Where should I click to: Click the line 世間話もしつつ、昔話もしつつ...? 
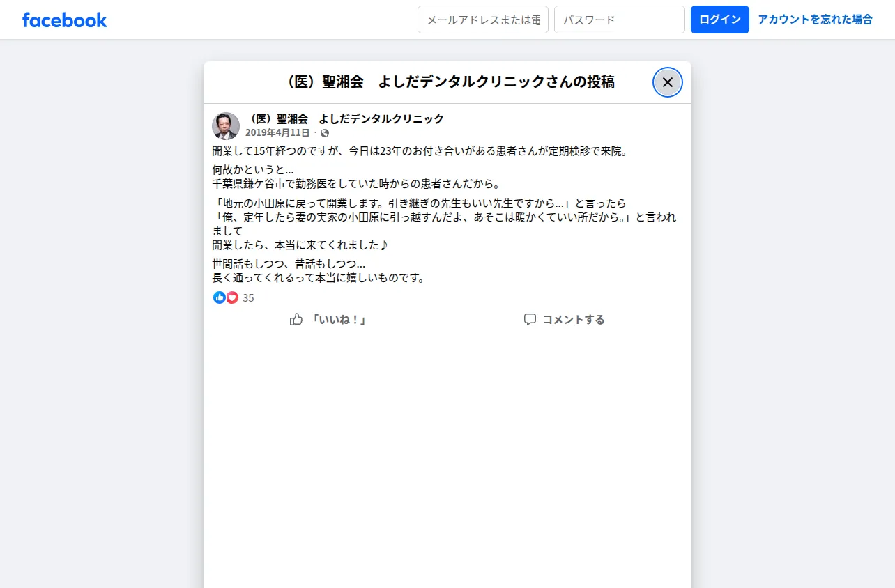[x=289, y=264]
